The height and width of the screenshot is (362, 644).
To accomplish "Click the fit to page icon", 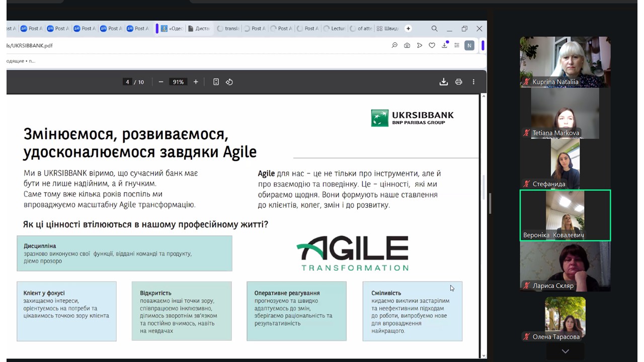I will pos(216,82).
